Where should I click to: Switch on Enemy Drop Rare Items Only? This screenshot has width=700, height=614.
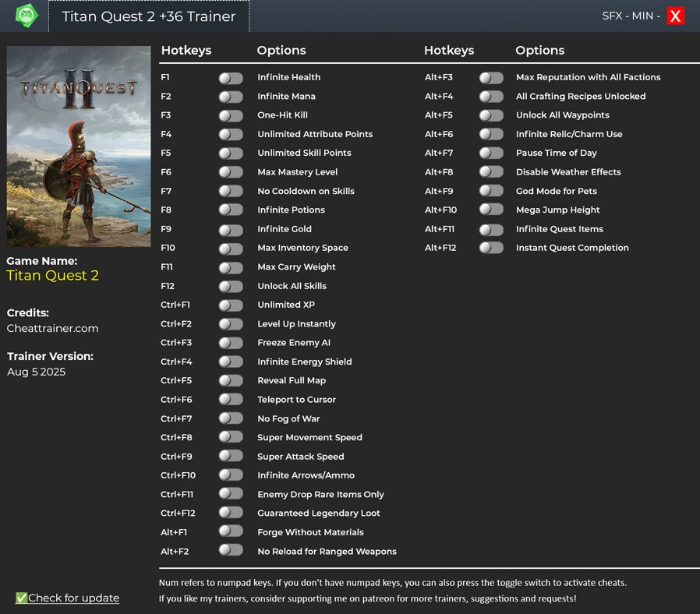(231, 493)
